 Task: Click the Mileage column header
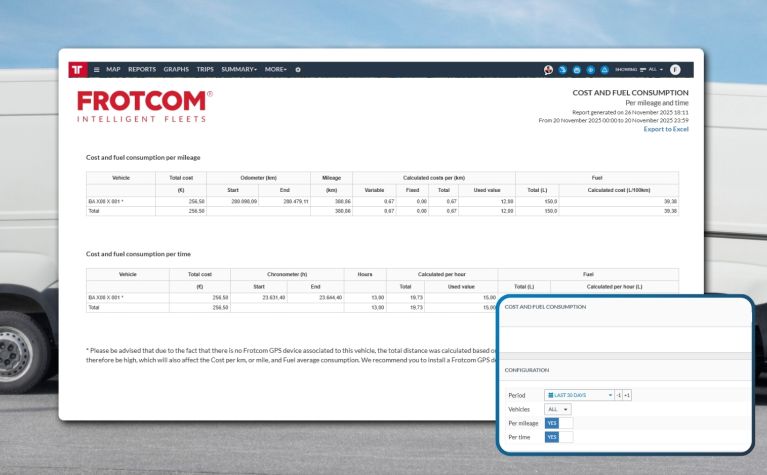(331, 178)
